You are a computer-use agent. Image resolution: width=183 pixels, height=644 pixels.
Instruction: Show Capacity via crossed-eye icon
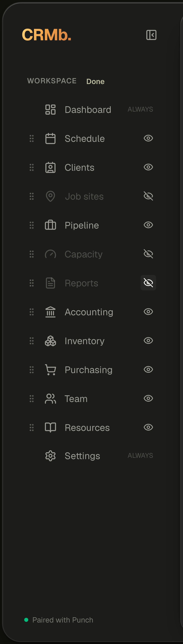point(148,254)
